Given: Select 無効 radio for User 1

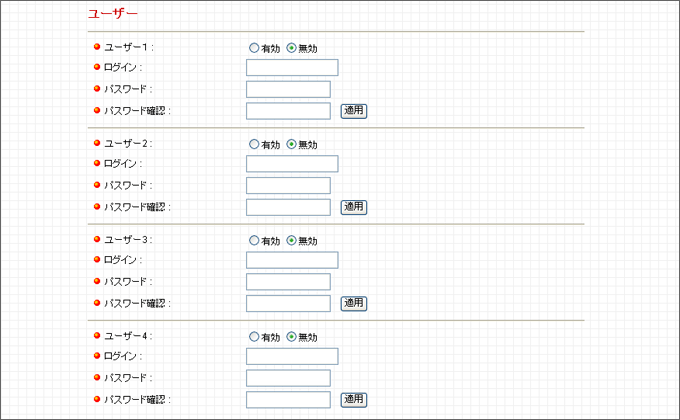Looking at the screenshot, I should point(291,48).
